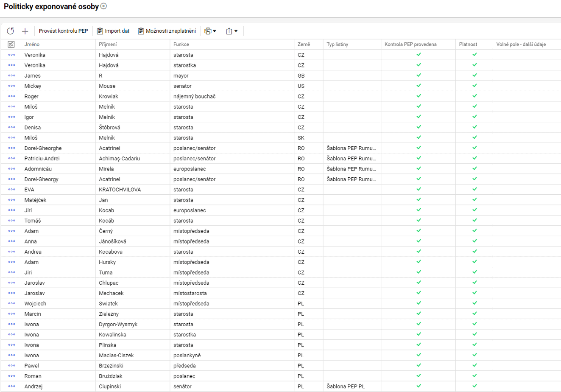Open row menu for Wojciech Swiatek
The width and height of the screenshot is (561, 392).
[11, 303]
